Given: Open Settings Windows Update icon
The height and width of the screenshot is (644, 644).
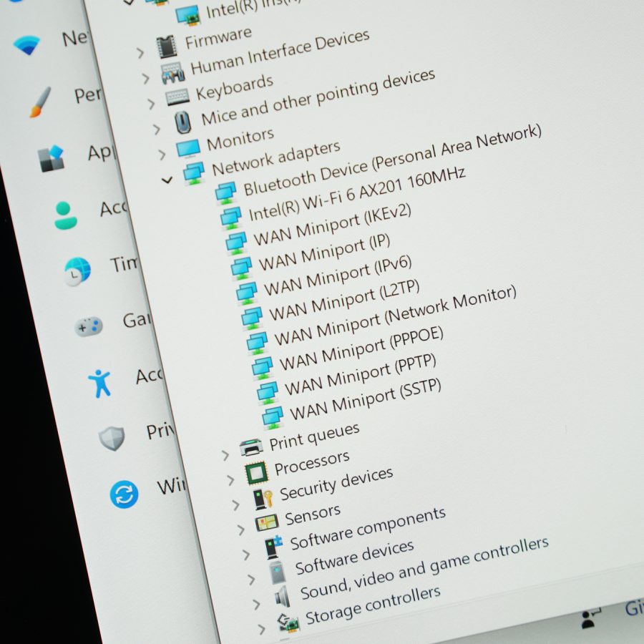Looking at the screenshot, I should [124, 494].
